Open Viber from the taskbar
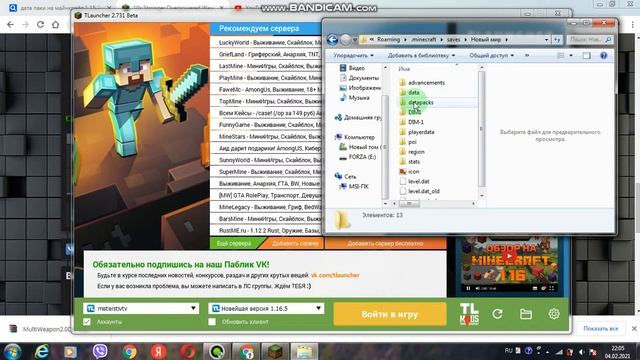This screenshot has width=640, height=360. 100,351
